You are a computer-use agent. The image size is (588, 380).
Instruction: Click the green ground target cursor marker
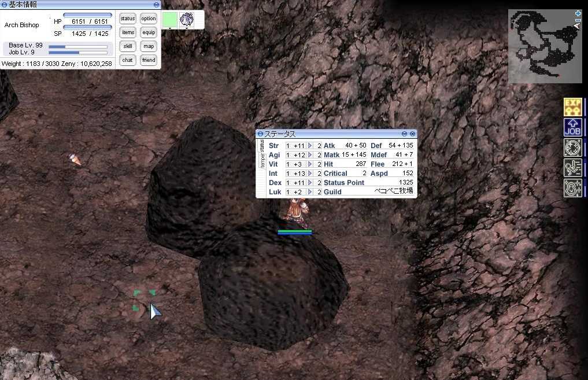coord(145,300)
